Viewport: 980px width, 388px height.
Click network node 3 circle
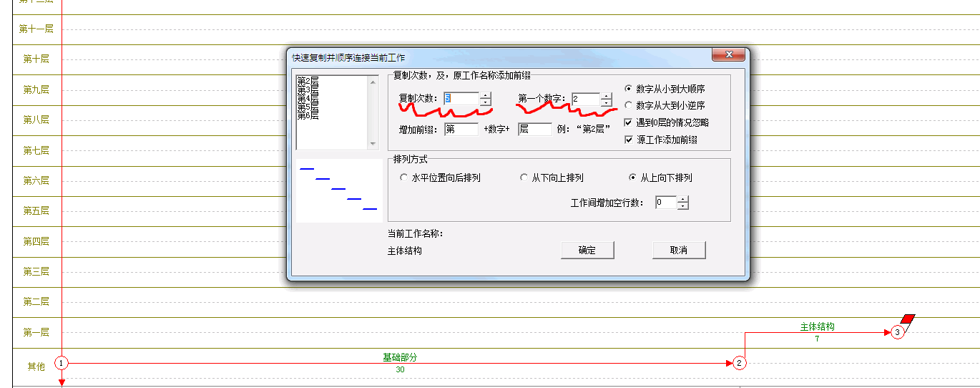pos(898,332)
